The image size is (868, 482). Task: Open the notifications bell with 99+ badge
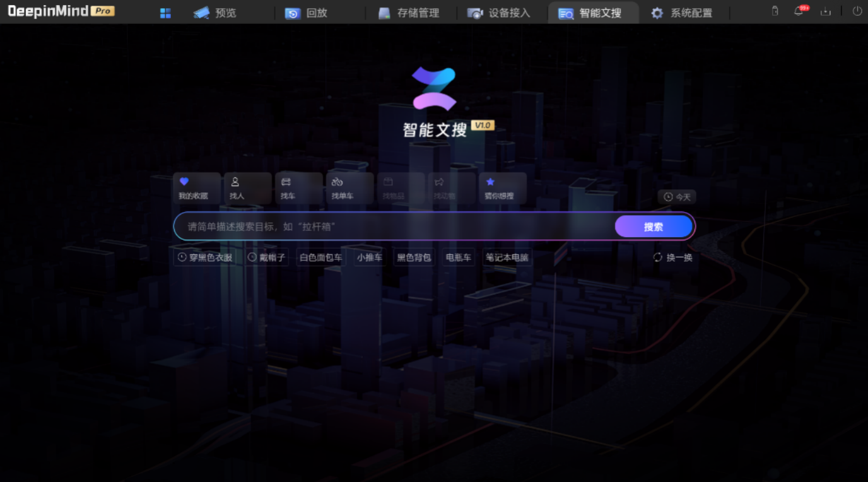point(801,11)
